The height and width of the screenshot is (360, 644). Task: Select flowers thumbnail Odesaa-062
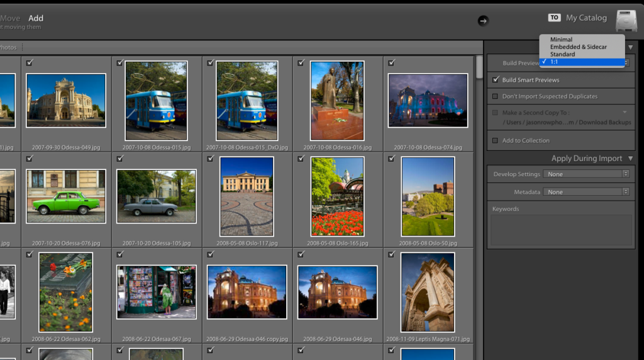(x=65, y=292)
